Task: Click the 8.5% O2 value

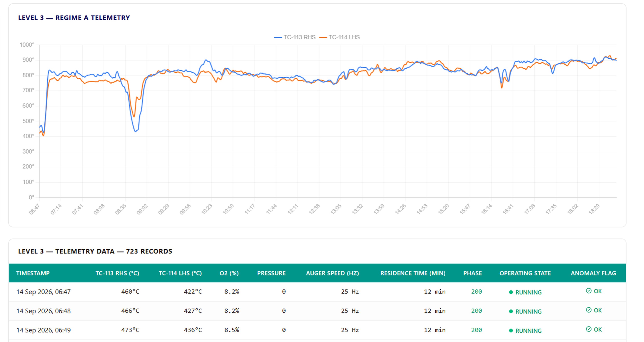Action: [x=232, y=330]
